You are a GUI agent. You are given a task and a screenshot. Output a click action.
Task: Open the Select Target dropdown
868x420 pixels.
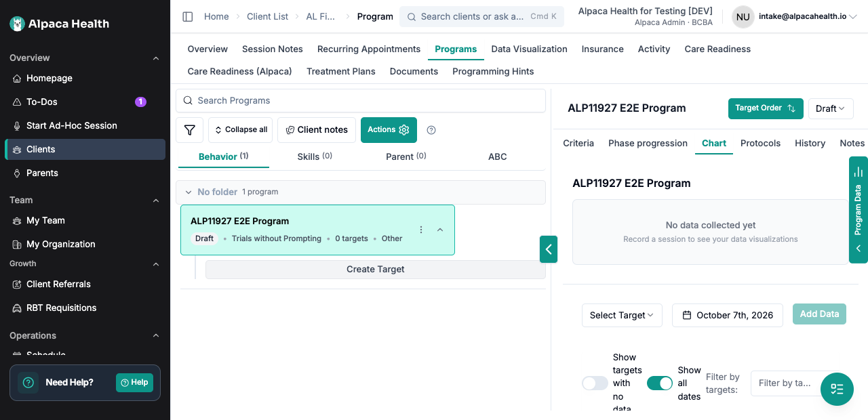tap(622, 315)
